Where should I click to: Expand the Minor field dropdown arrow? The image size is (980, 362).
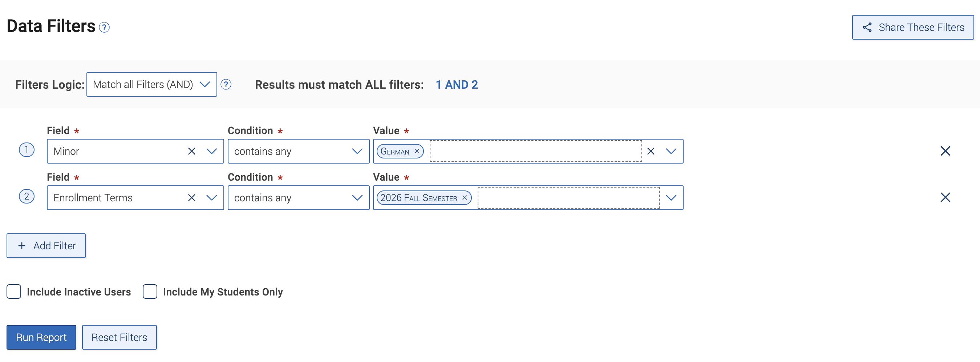(211, 151)
